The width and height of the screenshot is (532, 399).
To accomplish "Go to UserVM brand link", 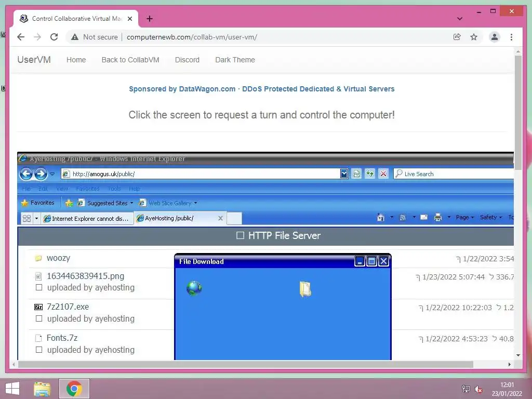I will point(34,60).
